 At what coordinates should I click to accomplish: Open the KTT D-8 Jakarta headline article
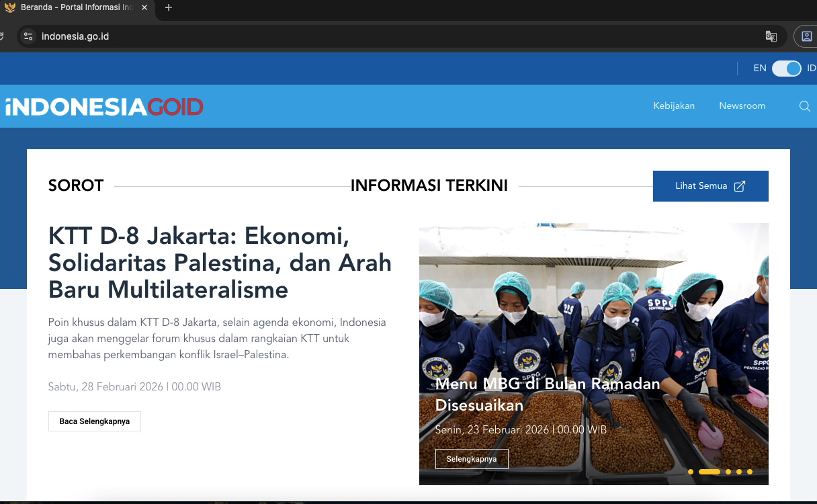click(x=220, y=263)
